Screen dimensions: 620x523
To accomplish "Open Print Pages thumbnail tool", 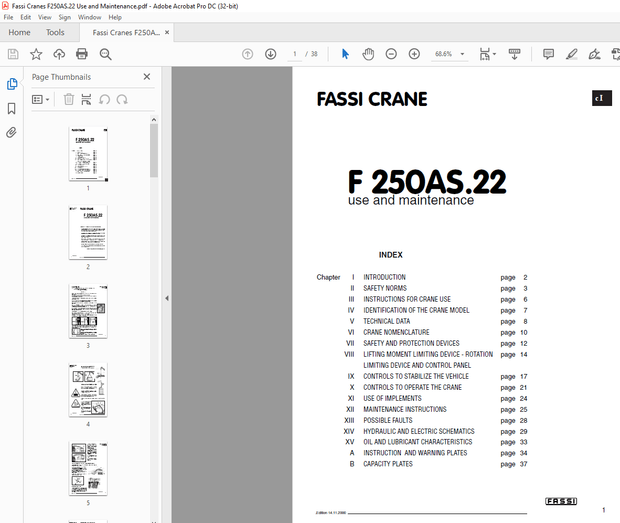I will click(x=86, y=99).
